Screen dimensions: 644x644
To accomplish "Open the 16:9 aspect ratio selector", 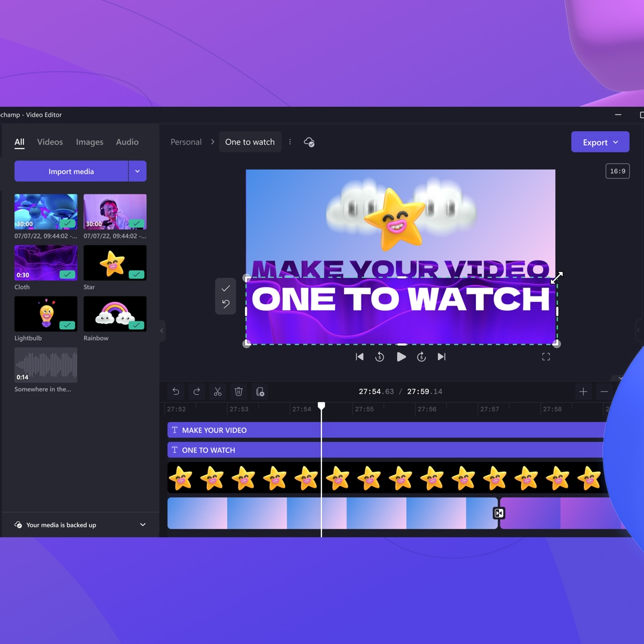I will [x=617, y=171].
